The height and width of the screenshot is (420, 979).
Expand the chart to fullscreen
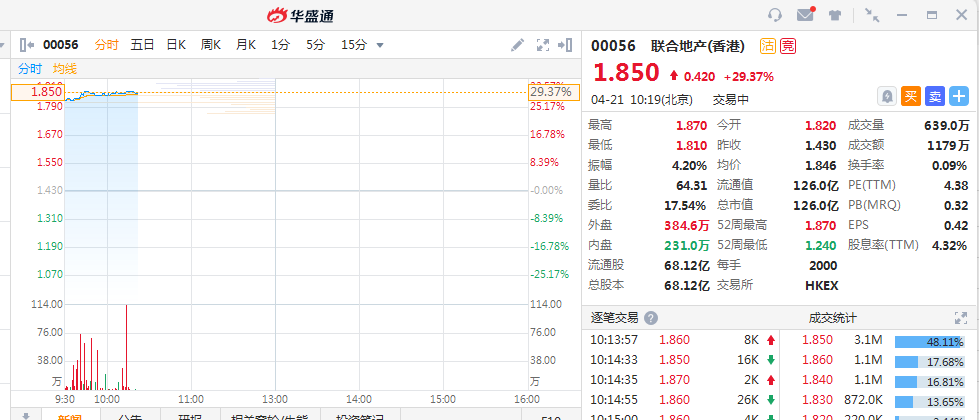(x=543, y=44)
